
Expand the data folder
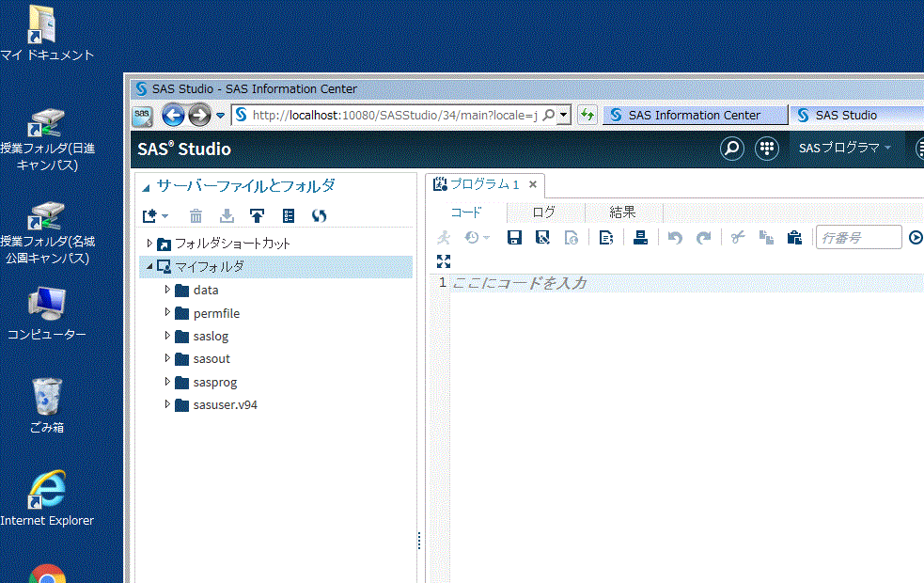click(167, 290)
